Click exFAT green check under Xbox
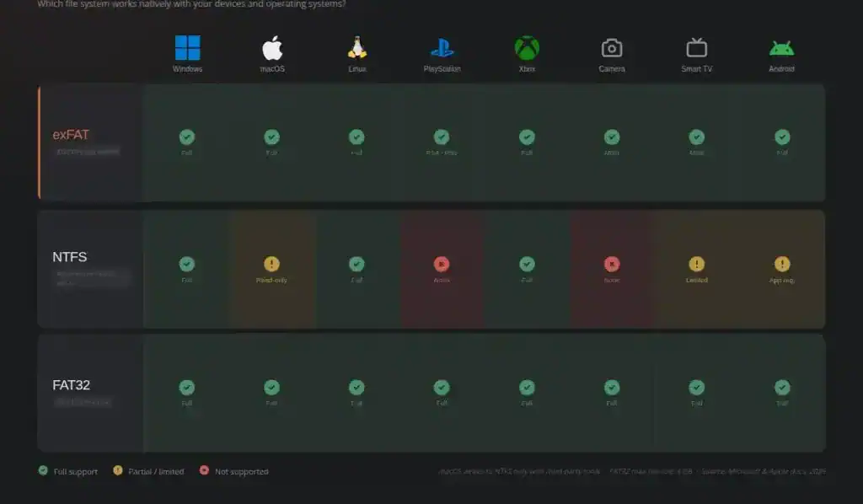The width and height of the screenshot is (863, 504). (527, 137)
